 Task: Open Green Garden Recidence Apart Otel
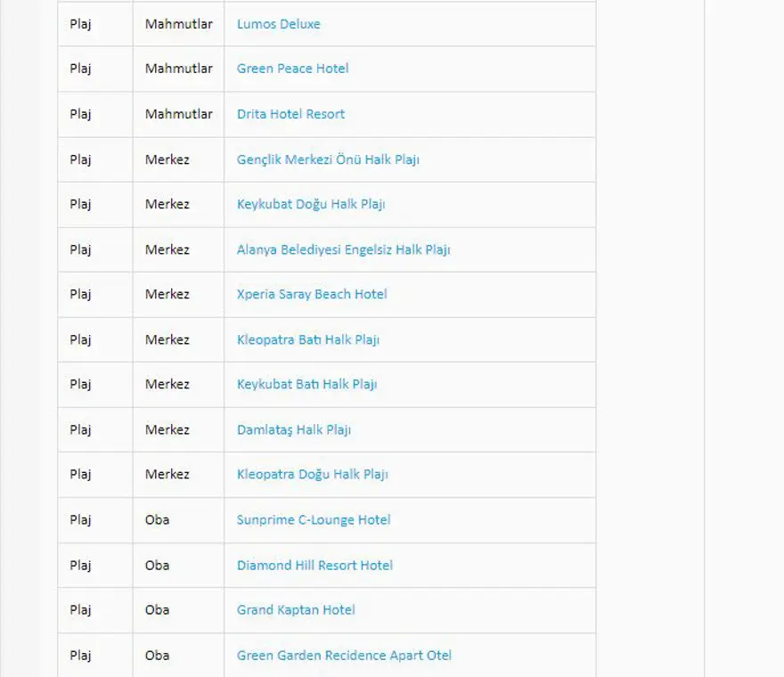(344, 655)
